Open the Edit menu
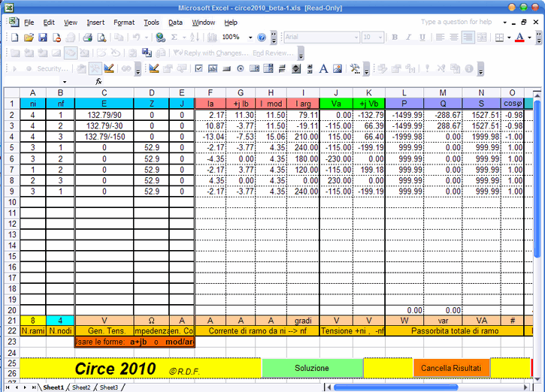 (49, 23)
